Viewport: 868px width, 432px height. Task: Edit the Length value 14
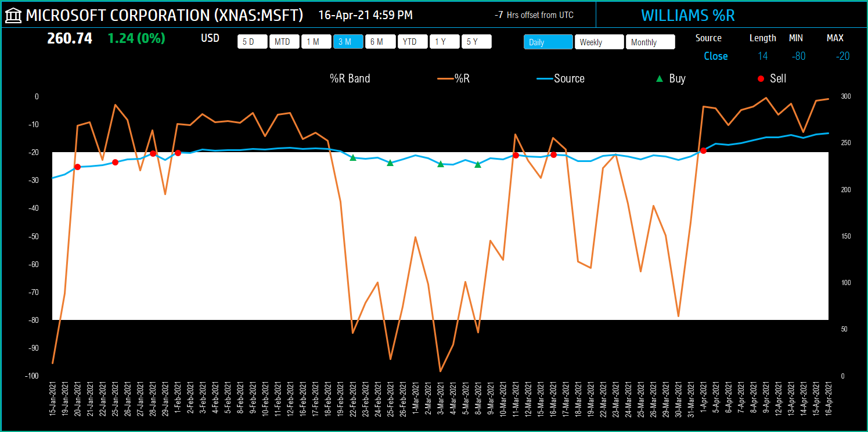(x=762, y=56)
